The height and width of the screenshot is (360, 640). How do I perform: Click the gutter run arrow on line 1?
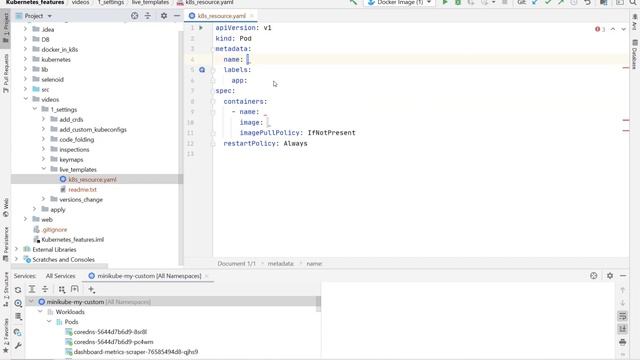[201, 28]
